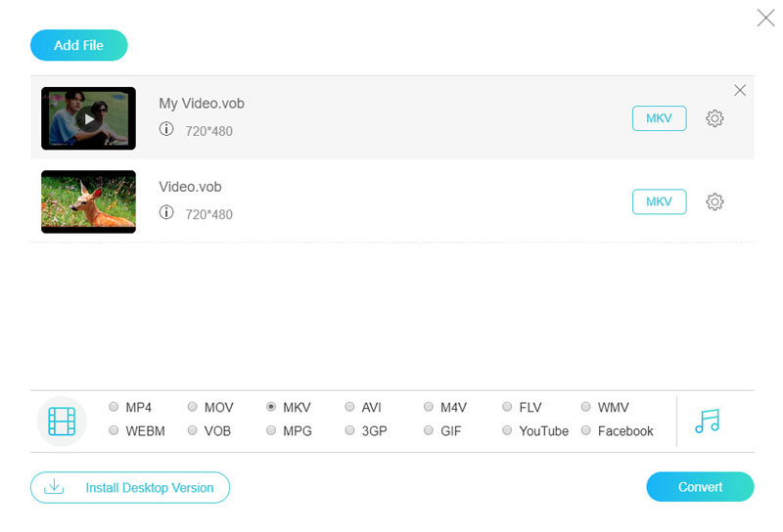
Task: Click Install Desktop Version button
Action: click(130, 487)
